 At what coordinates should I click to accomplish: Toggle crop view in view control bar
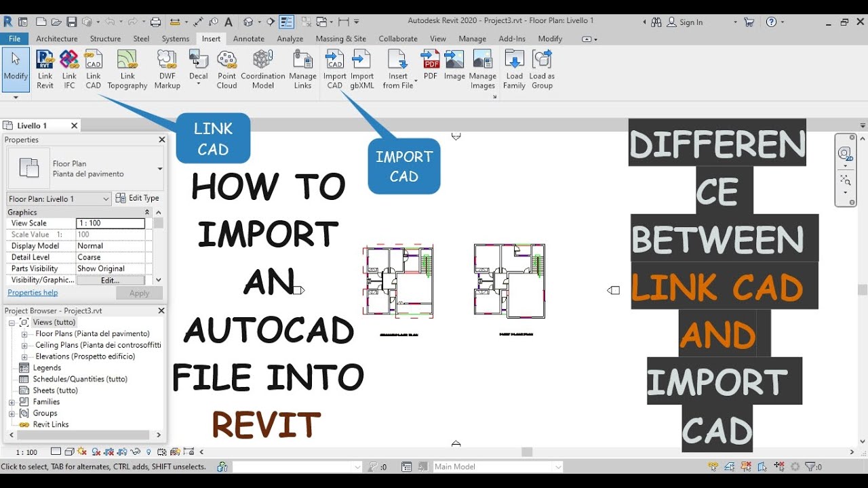(109, 451)
